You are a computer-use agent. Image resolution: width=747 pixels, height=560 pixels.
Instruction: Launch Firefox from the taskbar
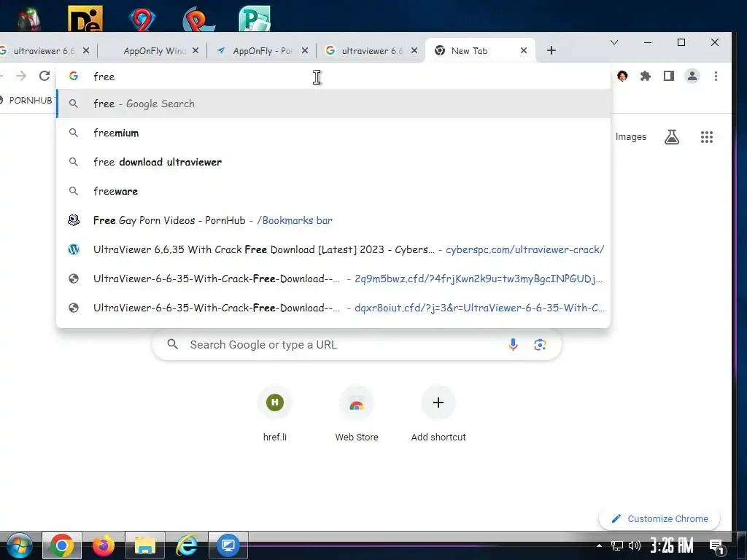click(104, 545)
